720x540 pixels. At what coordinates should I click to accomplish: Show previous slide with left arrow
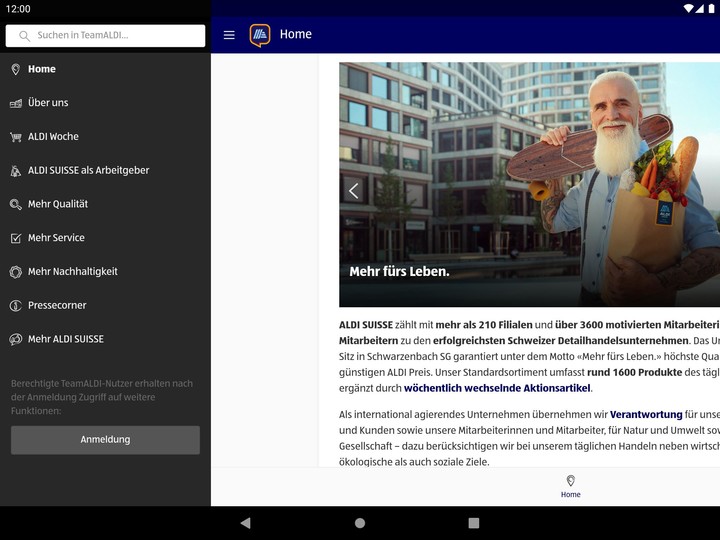(x=353, y=190)
